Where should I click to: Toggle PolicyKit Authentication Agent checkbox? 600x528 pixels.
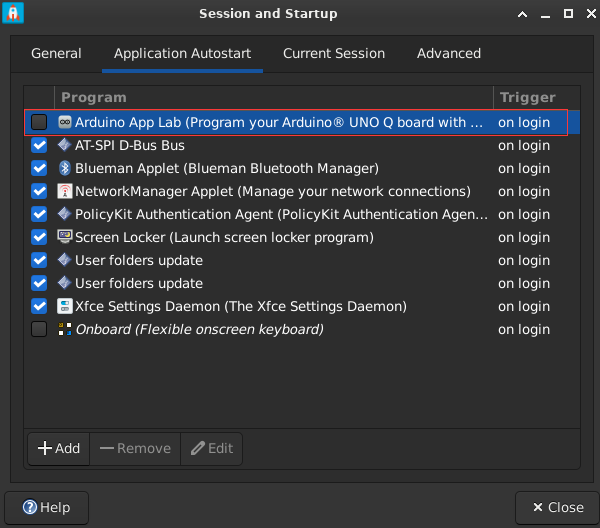coord(39,214)
